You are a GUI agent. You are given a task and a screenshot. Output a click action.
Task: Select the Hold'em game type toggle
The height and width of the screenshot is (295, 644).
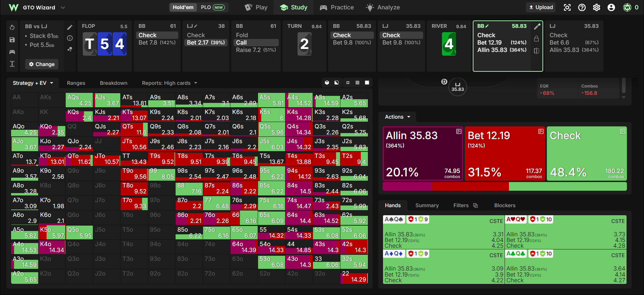click(x=183, y=7)
